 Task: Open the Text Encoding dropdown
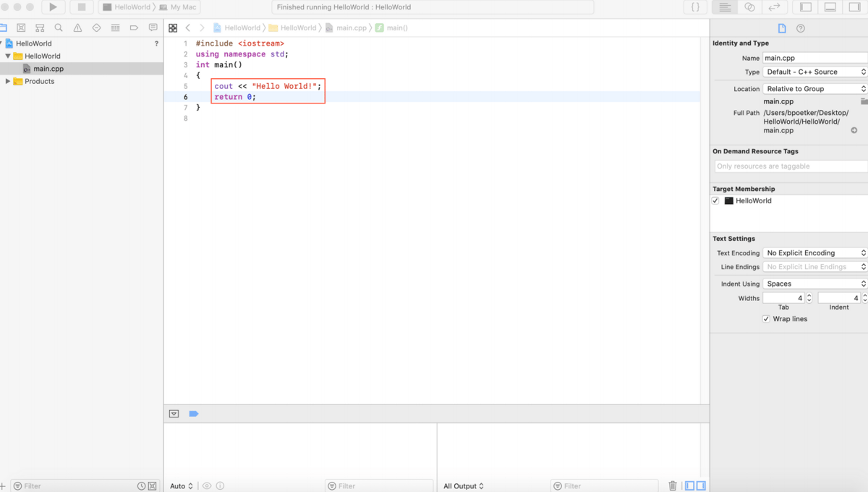click(x=814, y=253)
